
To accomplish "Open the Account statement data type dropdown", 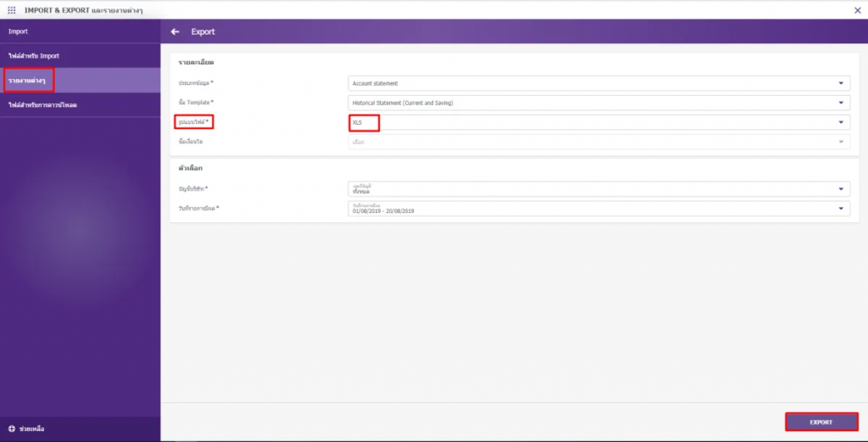I will click(599, 83).
